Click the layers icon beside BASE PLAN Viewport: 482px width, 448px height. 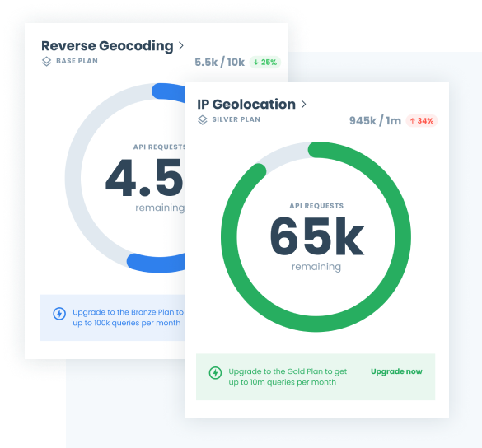46,62
